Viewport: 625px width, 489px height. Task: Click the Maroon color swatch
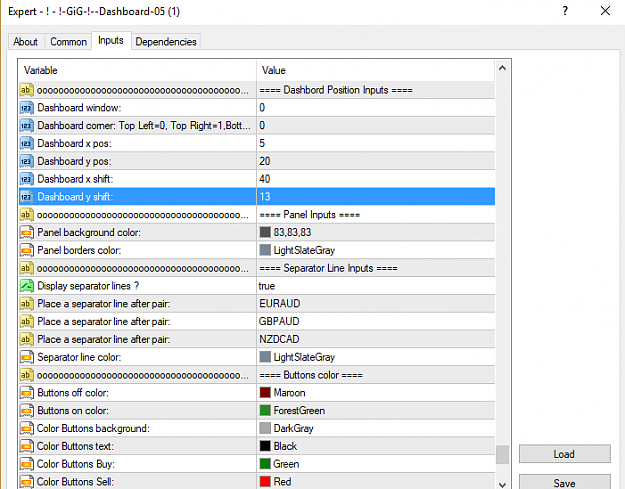[x=265, y=393]
